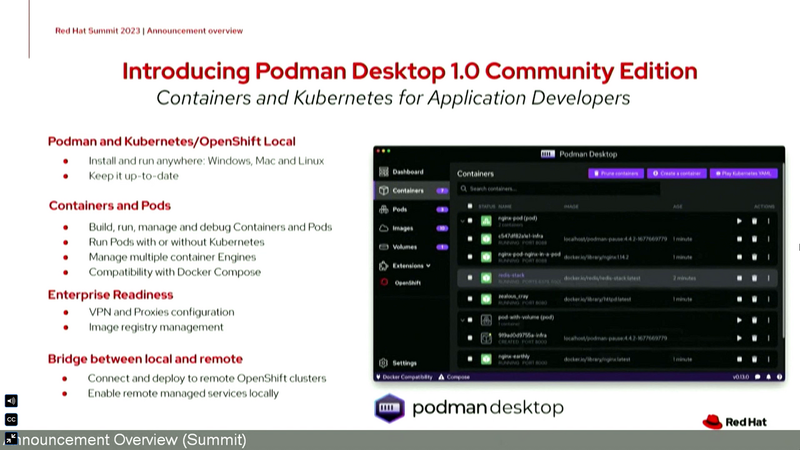The image size is (800, 450).
Task: Check the nginx-pod (pod) row checkbox
Action: (x=470, y=221)
